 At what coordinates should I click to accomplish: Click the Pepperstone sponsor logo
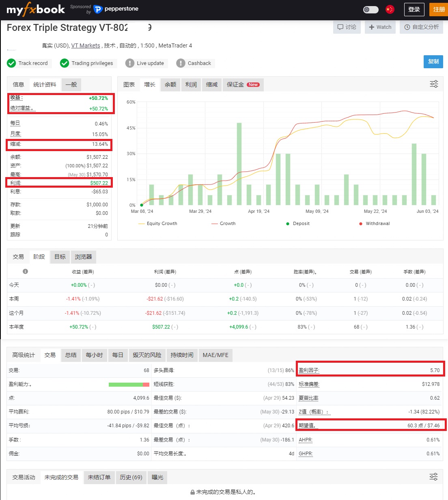(116, 9)
